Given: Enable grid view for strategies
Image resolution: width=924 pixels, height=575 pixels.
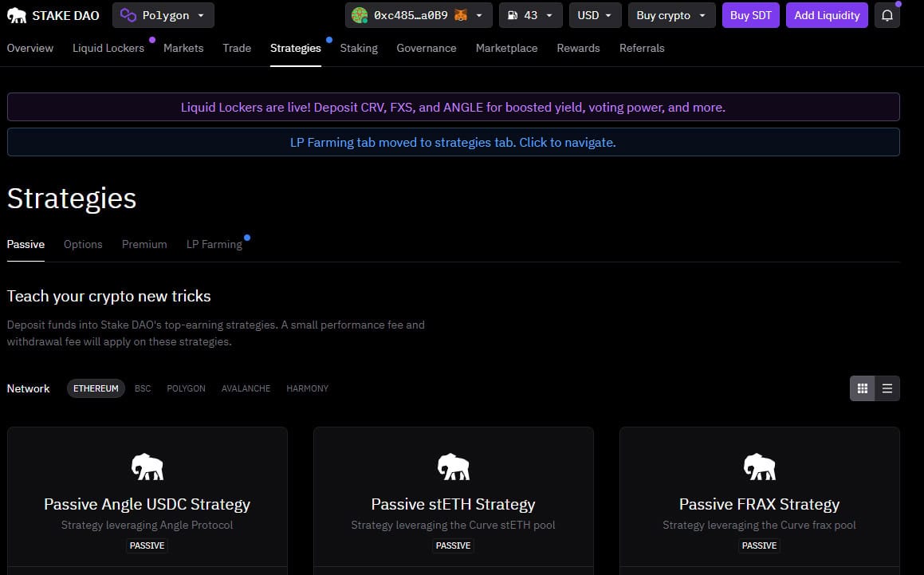Looking at the screenshot, I should coord(862,388).
